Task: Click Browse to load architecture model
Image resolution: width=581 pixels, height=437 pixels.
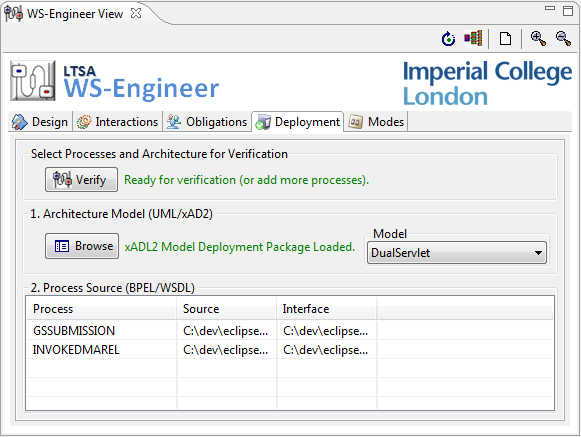Action: tap(82, 246)
